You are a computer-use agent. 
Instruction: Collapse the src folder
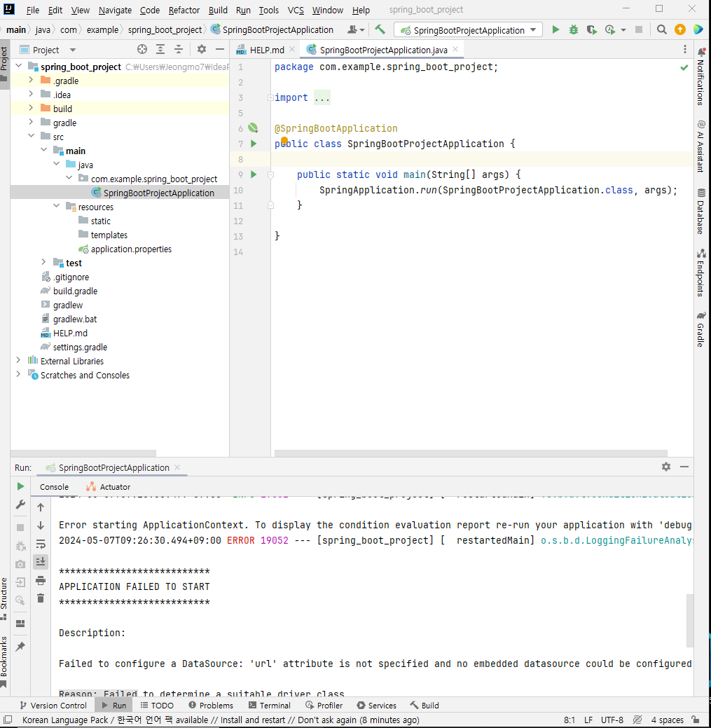pyautogui.click(x=31, y=136)
